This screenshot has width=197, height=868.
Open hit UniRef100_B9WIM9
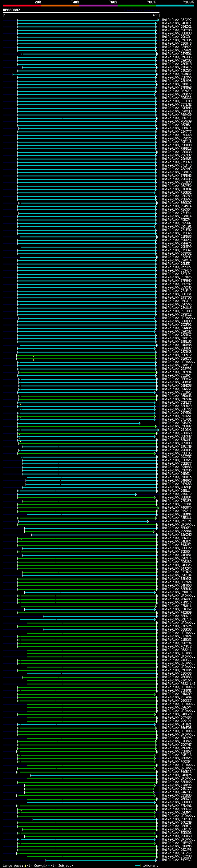click(x=176, y=446)
